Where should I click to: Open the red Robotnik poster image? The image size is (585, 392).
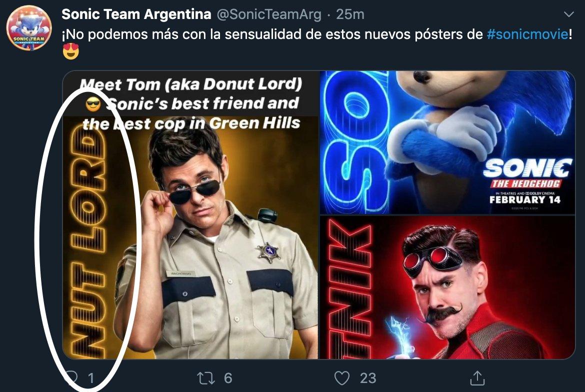[x=447, y=287]
